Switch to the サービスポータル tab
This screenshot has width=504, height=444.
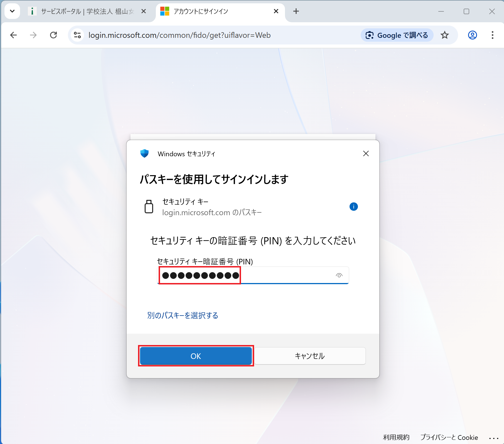coord(86,11)
